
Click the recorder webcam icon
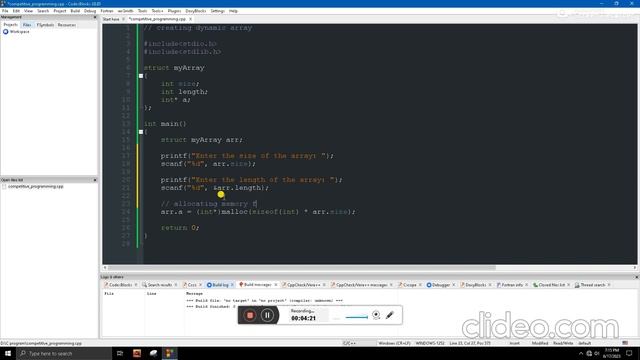coord(376,315)
